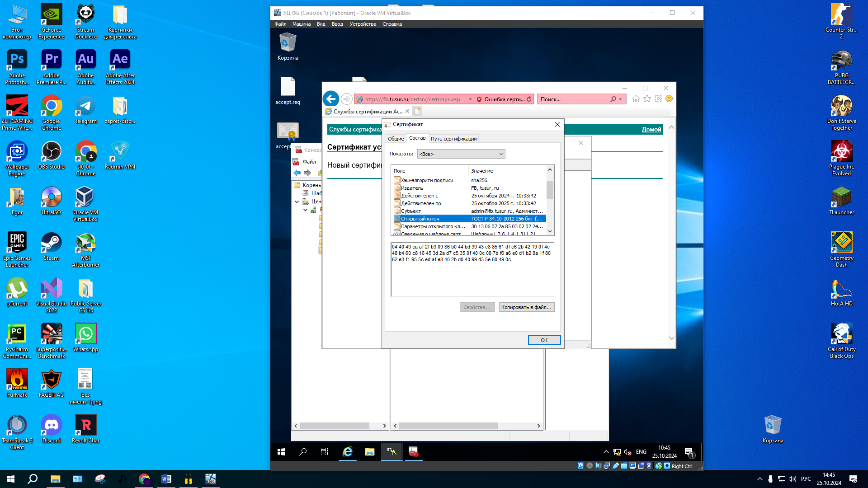The image size is (868, 488).
Task: Click the IE search input field
Action: coord(573,99)
